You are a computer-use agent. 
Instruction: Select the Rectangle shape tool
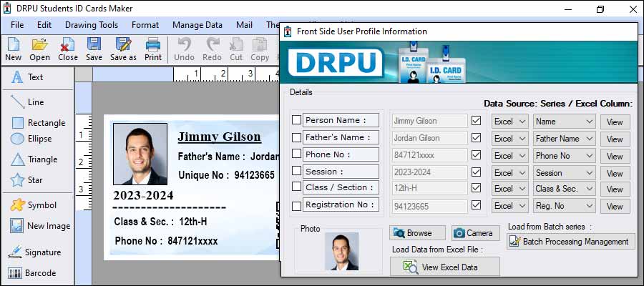(38, 123)
